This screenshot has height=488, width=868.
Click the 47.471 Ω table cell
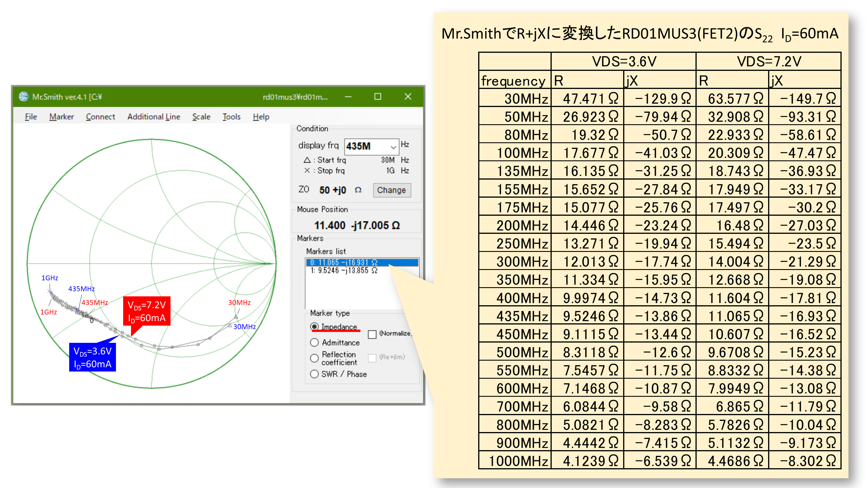tap(587, 98)
